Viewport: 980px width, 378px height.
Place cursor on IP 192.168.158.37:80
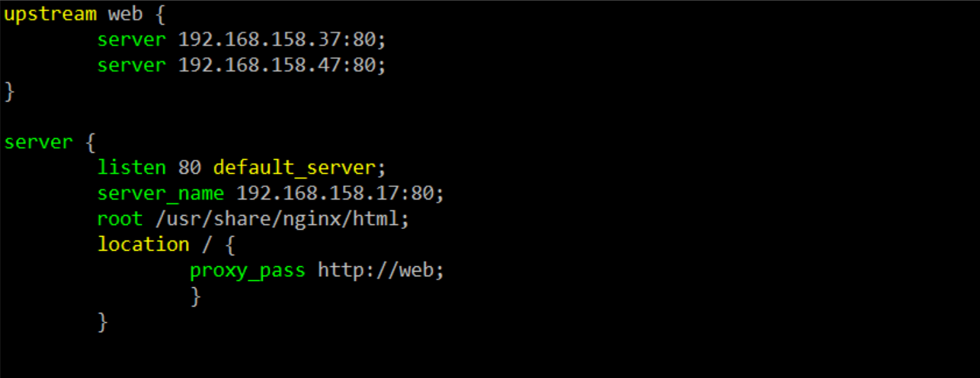click(x=282, y=40)
